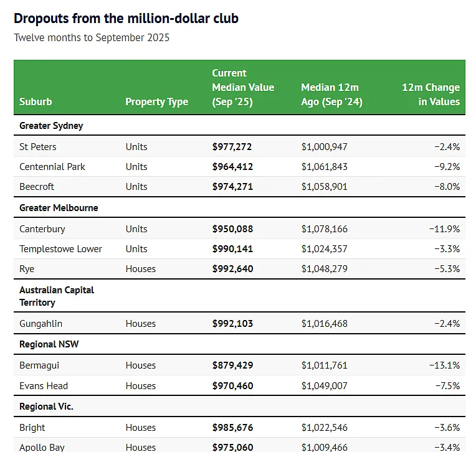Click Rye's $1,048,279 median 12m ago
Viewport: 476px width, 452px height.
point(324,268)
